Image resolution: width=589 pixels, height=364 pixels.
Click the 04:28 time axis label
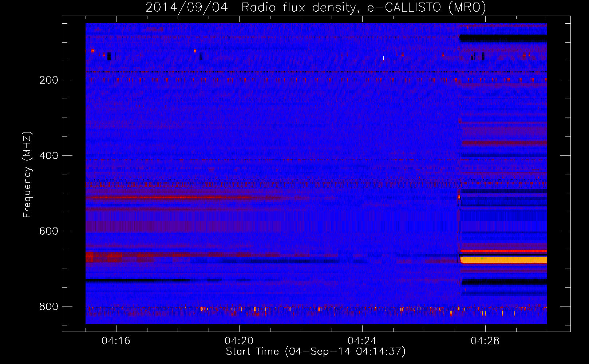click(x=485, y=341)
